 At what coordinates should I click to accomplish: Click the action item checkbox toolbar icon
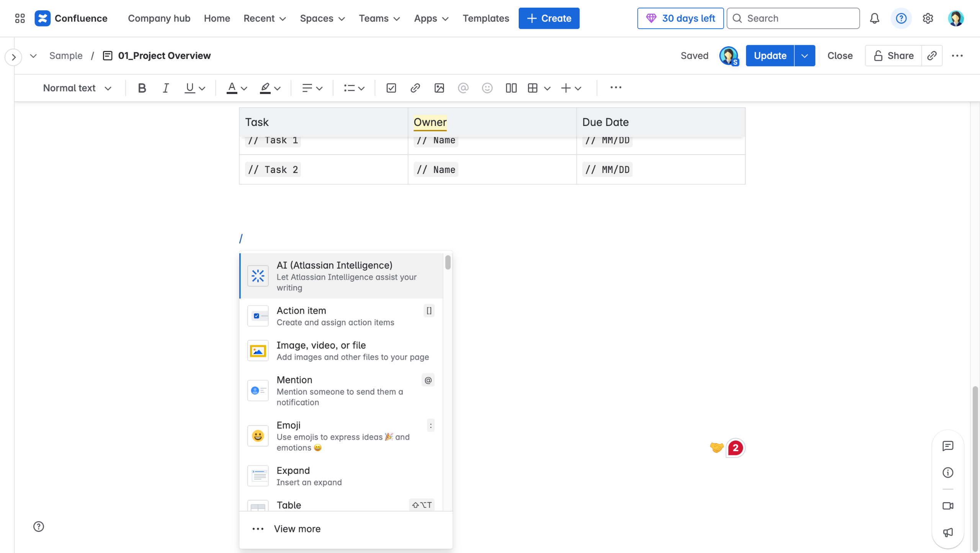pos(391,88)
